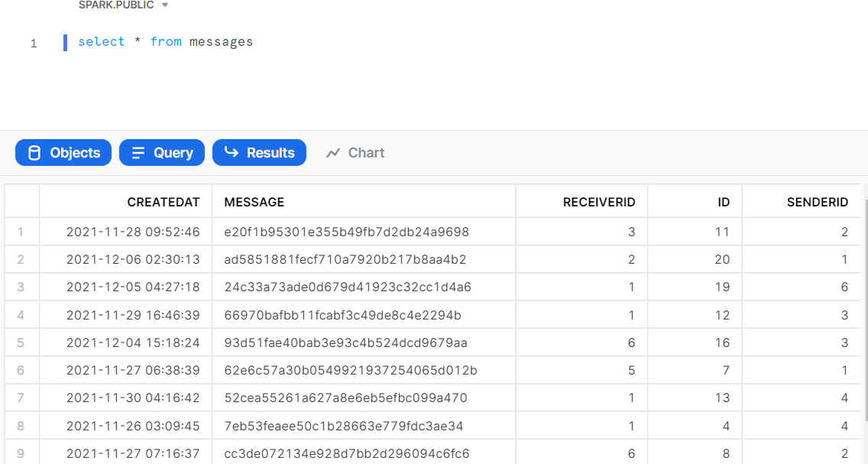Select message 7eb53feaee50c1b28663e779fdc3ae34
Image resolution: width=868 pixels, height=464 pixels.
(x=364, y=426)
